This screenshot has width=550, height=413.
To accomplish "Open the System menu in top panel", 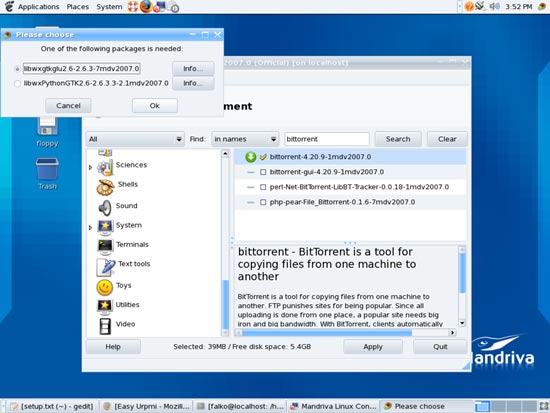I will pos(109,7).
